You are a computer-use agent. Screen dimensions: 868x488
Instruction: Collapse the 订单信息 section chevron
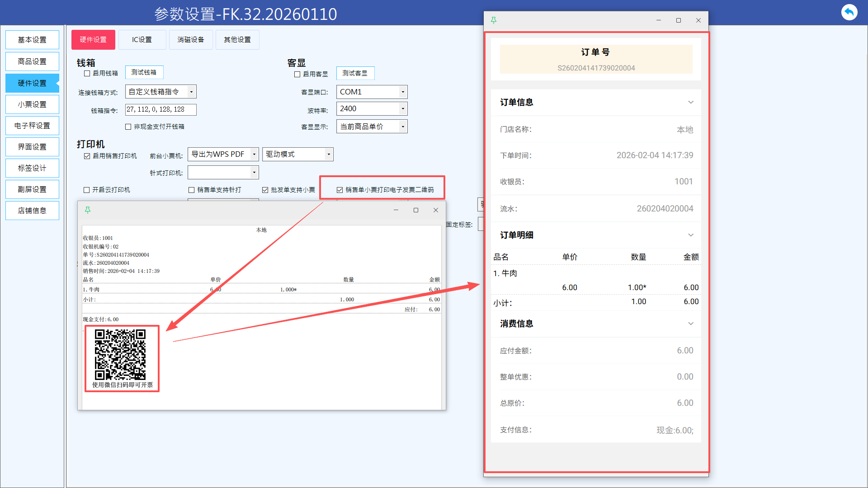pyautogui.click(x=690, y=102)
